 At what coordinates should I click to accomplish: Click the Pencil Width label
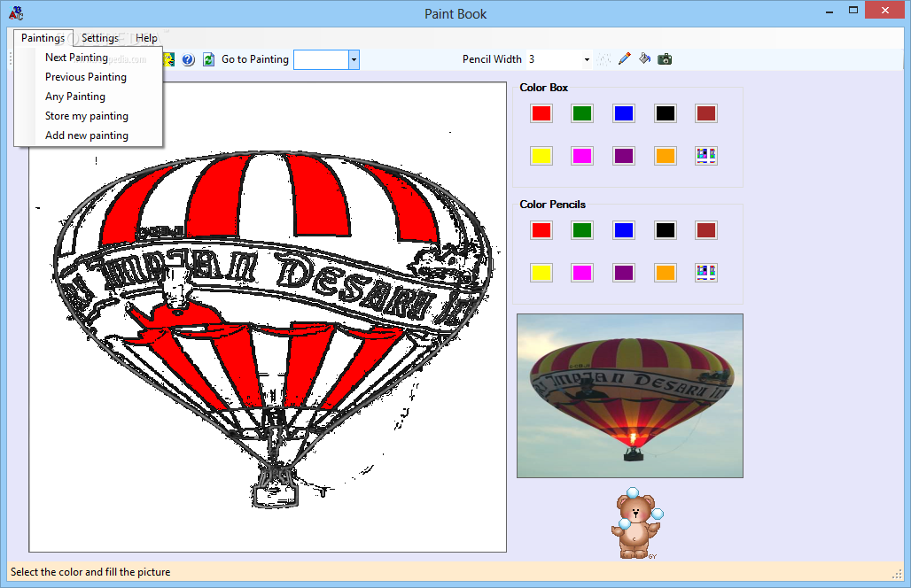[x=492, y=59]
